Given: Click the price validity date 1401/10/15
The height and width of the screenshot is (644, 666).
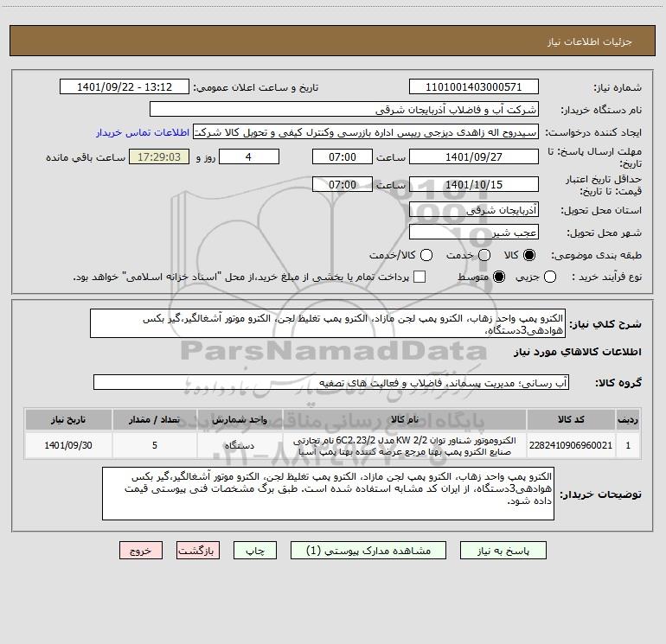Looking at the screenshot, I should point(474,185).
